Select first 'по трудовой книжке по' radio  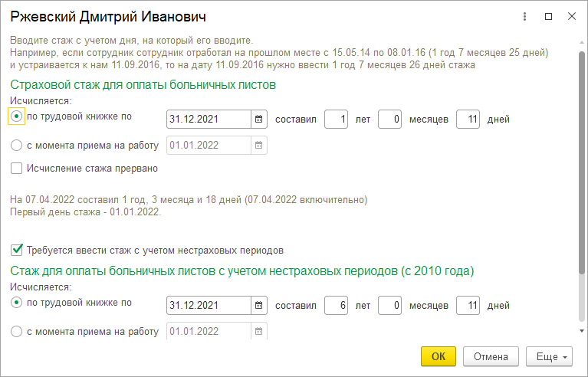[x=17, y=116]
